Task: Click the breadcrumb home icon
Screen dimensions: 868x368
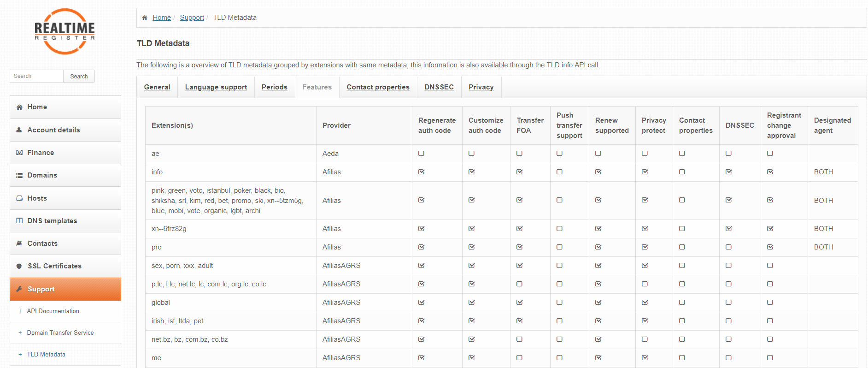Action: (x=145, y=18)
